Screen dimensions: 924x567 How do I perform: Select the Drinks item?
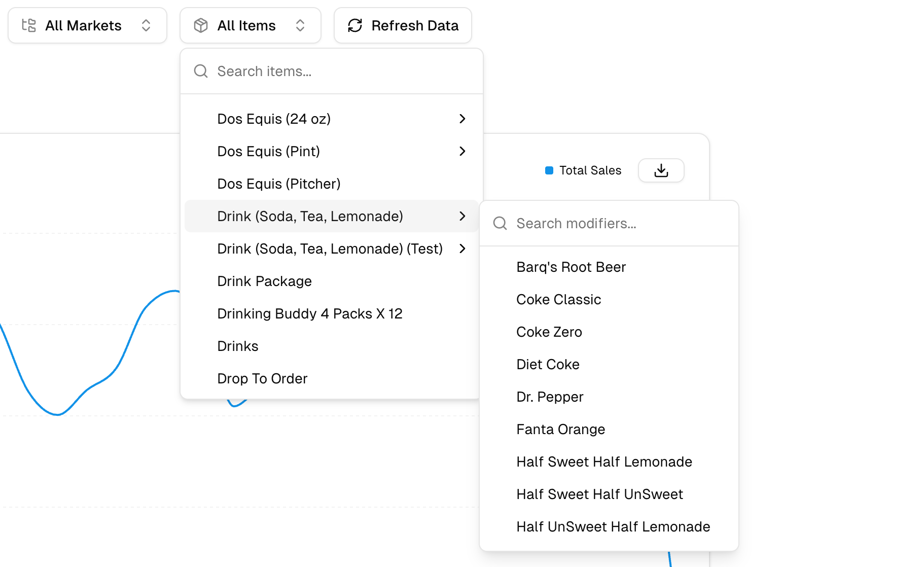[332, 346]
